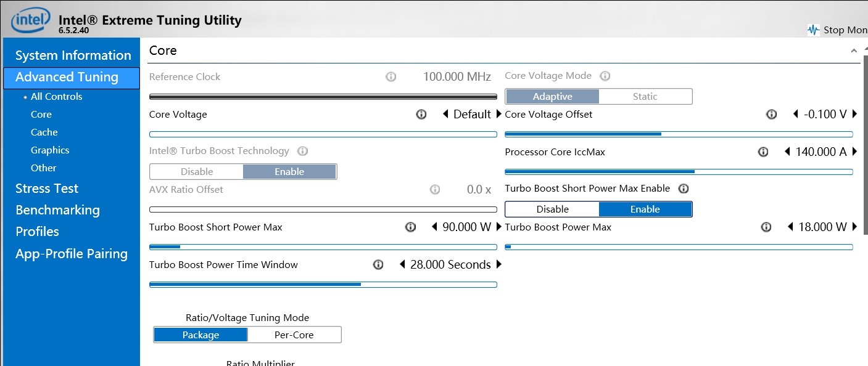Screen dimensions: 868x366
Task: Increase Core Voltage with right arrow
Action: [x=498, y=115]
